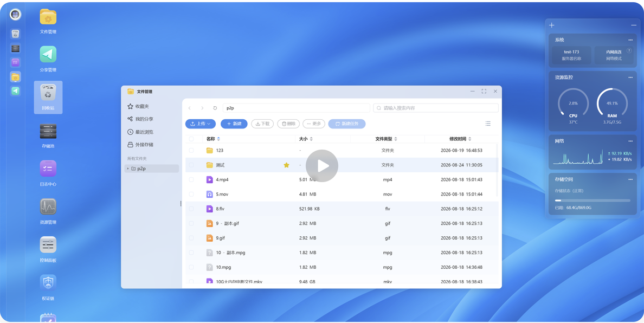Go forward with the right arrow
Image resolution: width=644 pixels, height=323 pixels.
[202, 108]
